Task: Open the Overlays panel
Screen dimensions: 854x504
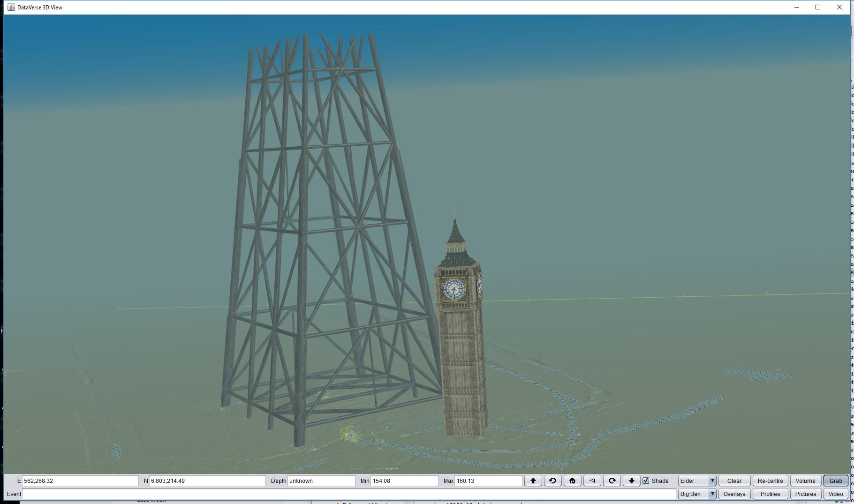Action: point(734,494)
